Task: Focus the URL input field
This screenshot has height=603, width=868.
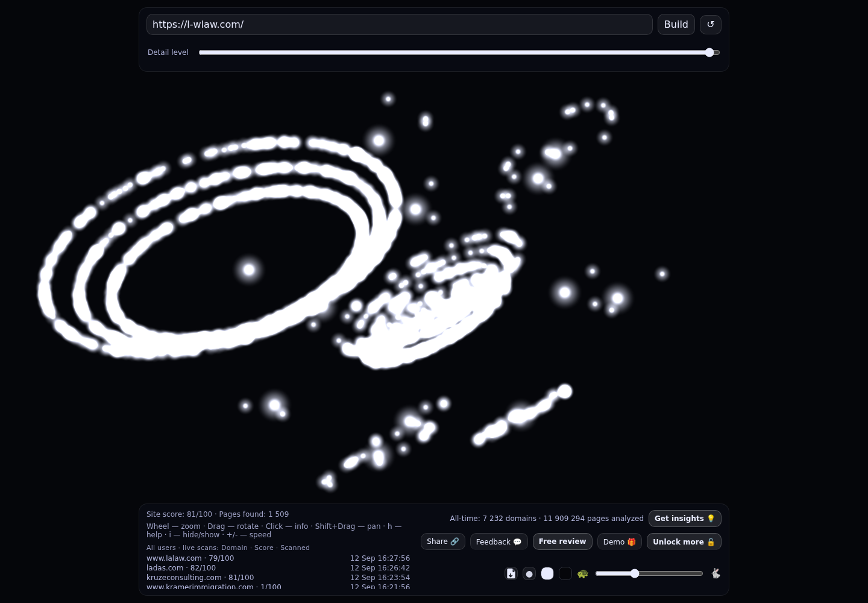Action: pyautogui.click(x=400, y=25)
